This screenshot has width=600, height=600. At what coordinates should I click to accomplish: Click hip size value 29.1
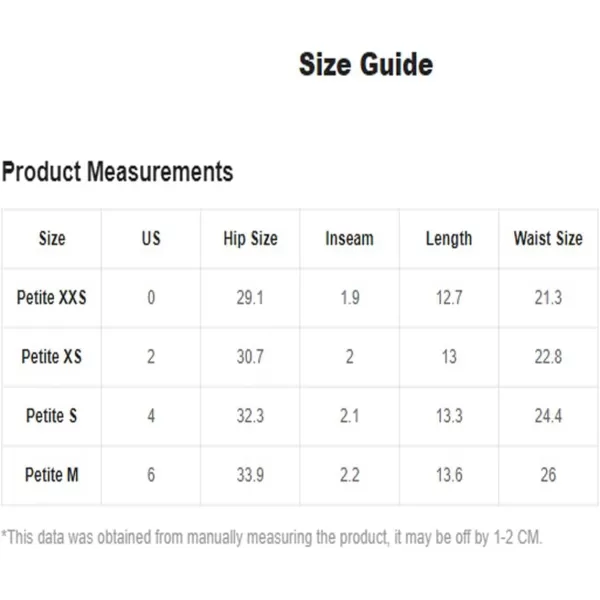[x=250, y=298]
